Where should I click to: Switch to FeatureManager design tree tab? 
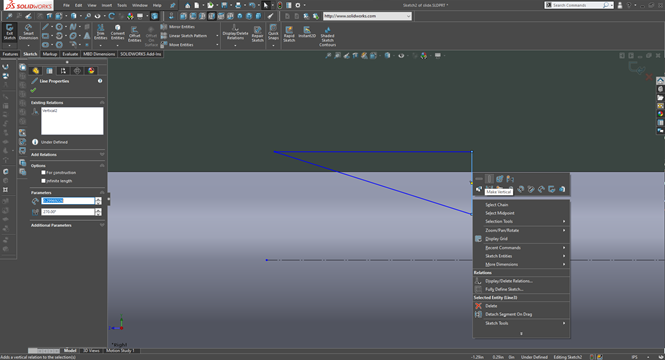[x=36, y=71]
